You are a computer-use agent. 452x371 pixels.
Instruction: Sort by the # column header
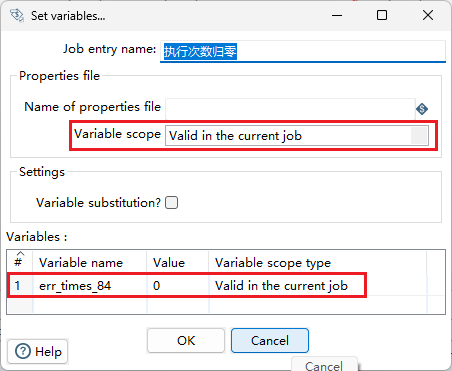coord(19,261)
